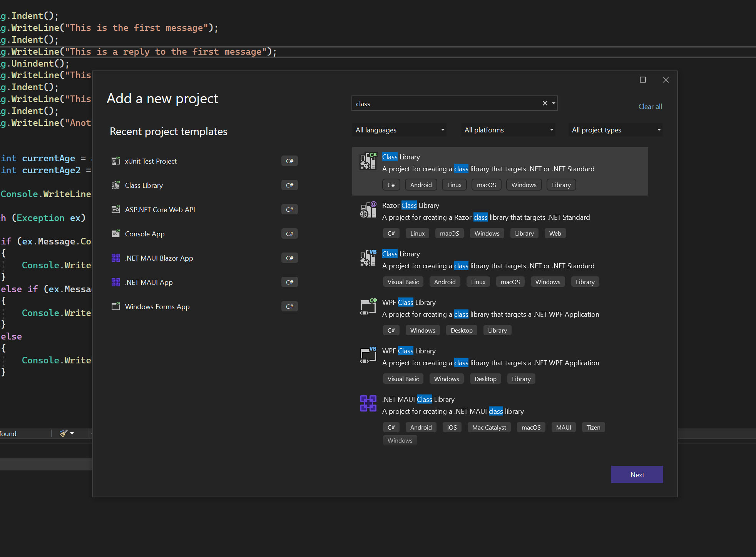Click the Windows Forms App recent icon
756x557 pixels.
tap(115, 306)
